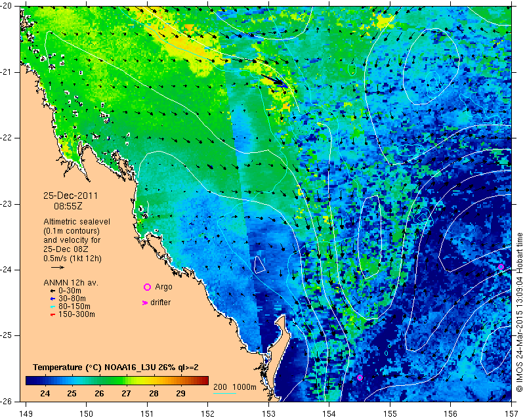Click the "0-30m" depth label
525x420 pixels.
(70, 291)
